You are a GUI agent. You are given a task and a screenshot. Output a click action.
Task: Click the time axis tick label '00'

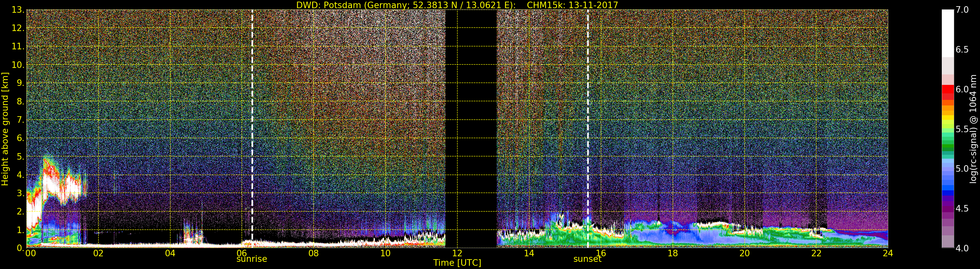coord(30,253)
